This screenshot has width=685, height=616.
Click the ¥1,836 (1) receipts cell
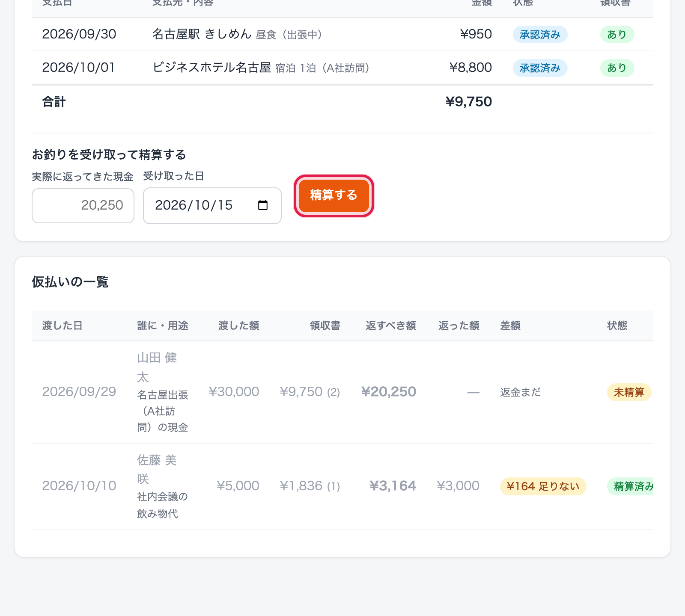[x=310, y=486]
